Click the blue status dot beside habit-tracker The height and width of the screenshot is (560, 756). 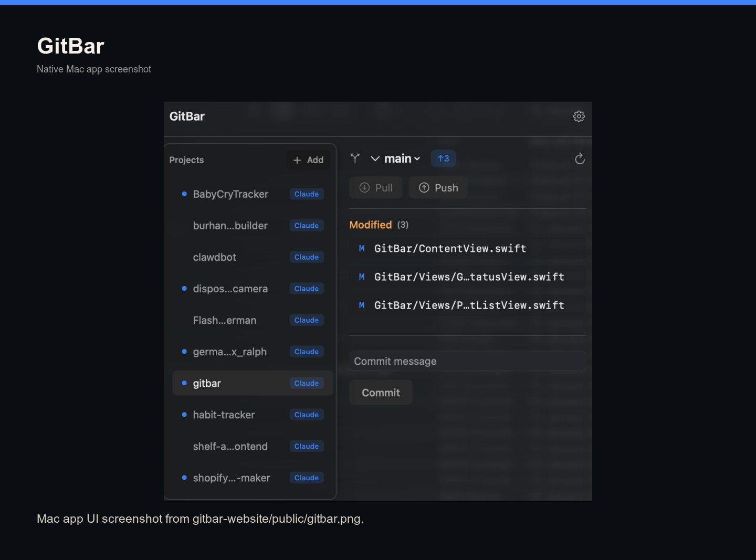[184, 415]
